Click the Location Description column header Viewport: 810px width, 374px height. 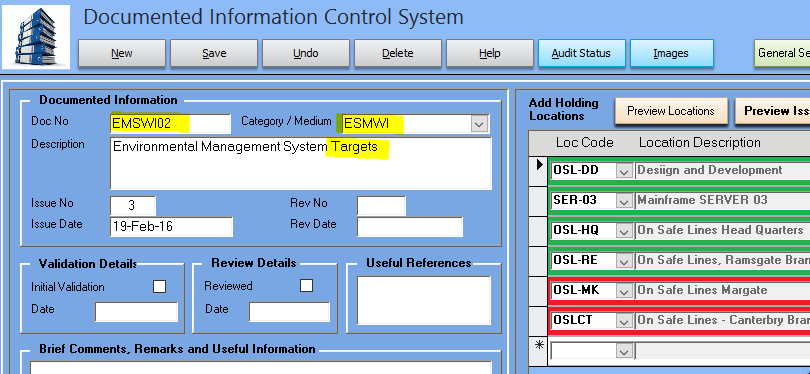(699, 143)
